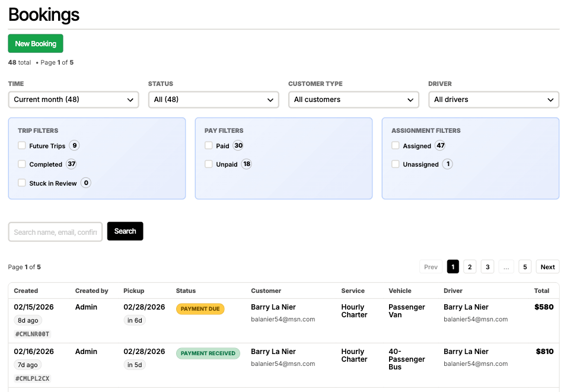This screenshot has width=564, height=392.
Task: Expand the Status filter dropdown
Action: (213, 100)
